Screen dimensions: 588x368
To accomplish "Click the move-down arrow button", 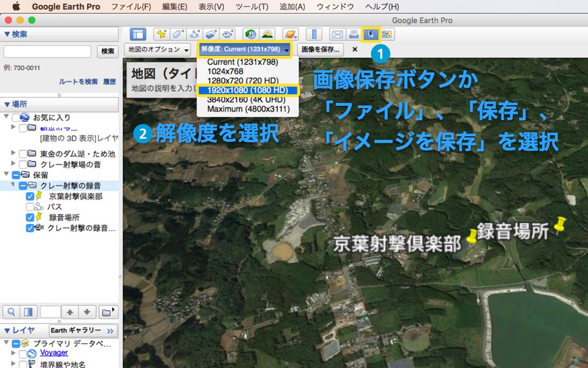I will pos(87,312).
